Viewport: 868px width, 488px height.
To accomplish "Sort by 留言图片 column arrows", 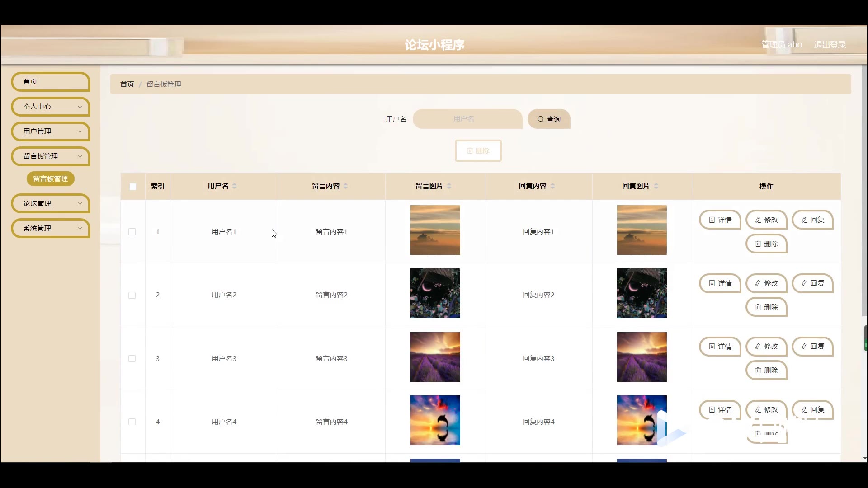I will point(449,186).
